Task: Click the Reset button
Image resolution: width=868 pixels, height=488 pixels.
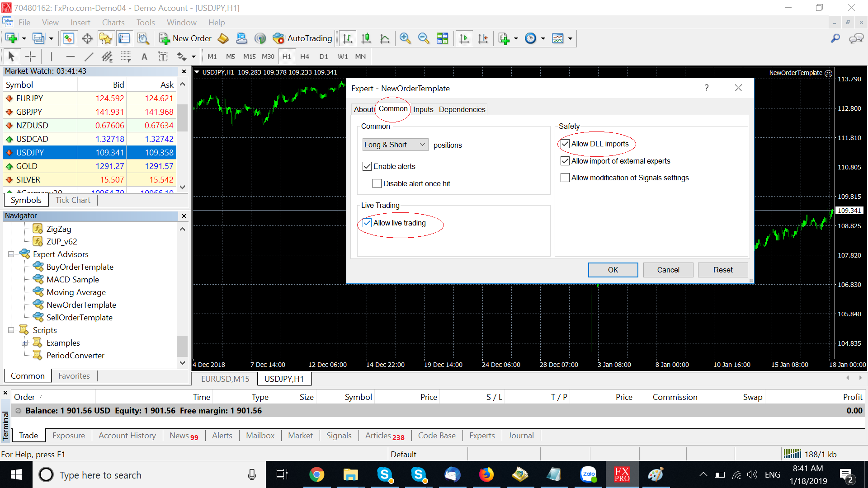Action: coord(722,270)
